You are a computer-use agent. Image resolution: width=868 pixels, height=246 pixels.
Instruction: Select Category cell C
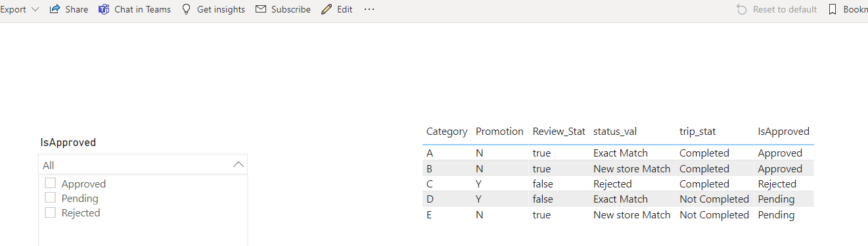coord(430,184)
